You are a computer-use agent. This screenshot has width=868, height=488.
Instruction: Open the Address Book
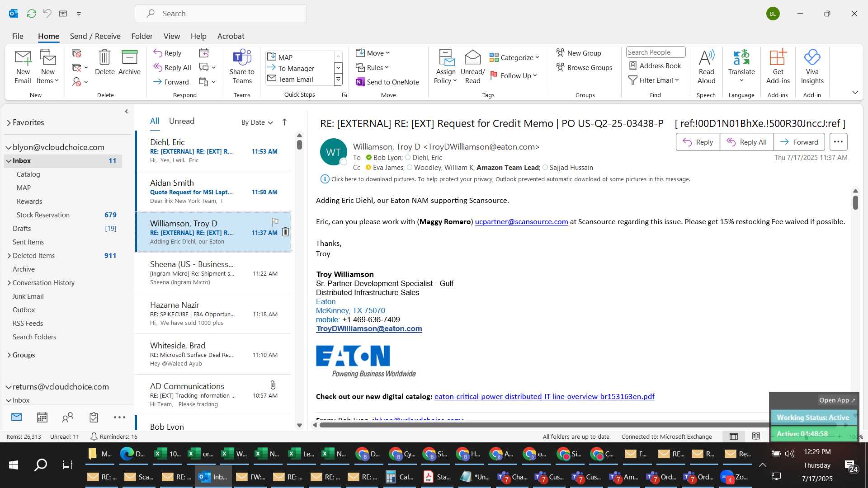click(x=655, y=66)
